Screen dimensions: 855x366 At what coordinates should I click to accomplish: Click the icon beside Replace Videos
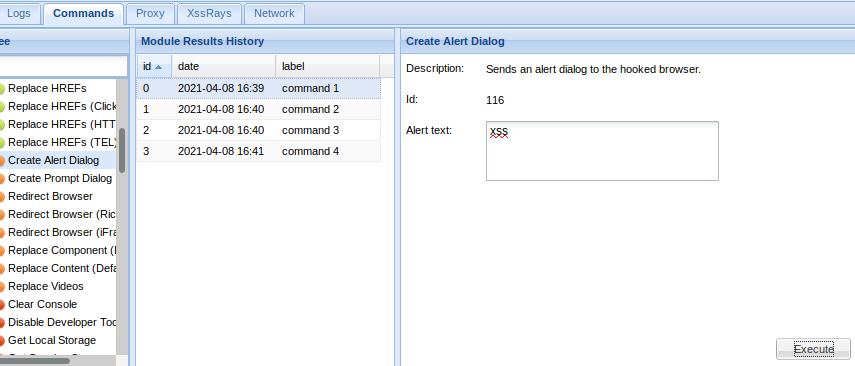[2, 286]
